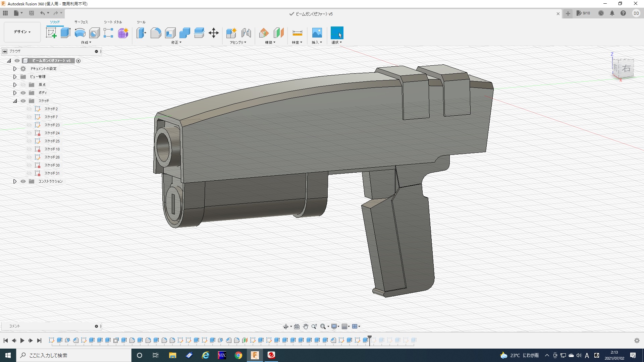The height and width of the screenshot is (362, 644).
Task: Open the デザイン workspace dropdown
Action: (22, 32)
